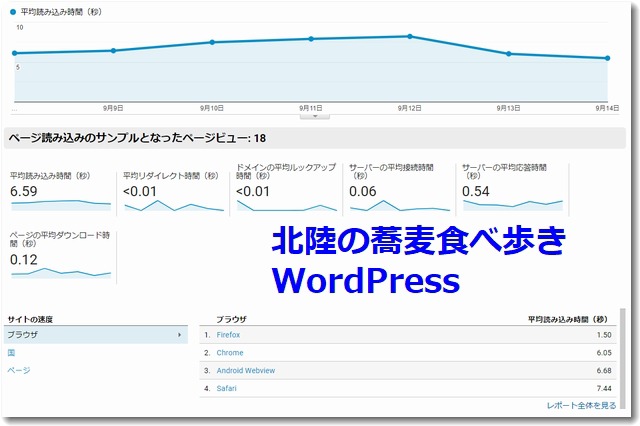This screenshot has height=426, width=640.
Task: Open the Firefox browser row link
Action: tap(228, 335)
